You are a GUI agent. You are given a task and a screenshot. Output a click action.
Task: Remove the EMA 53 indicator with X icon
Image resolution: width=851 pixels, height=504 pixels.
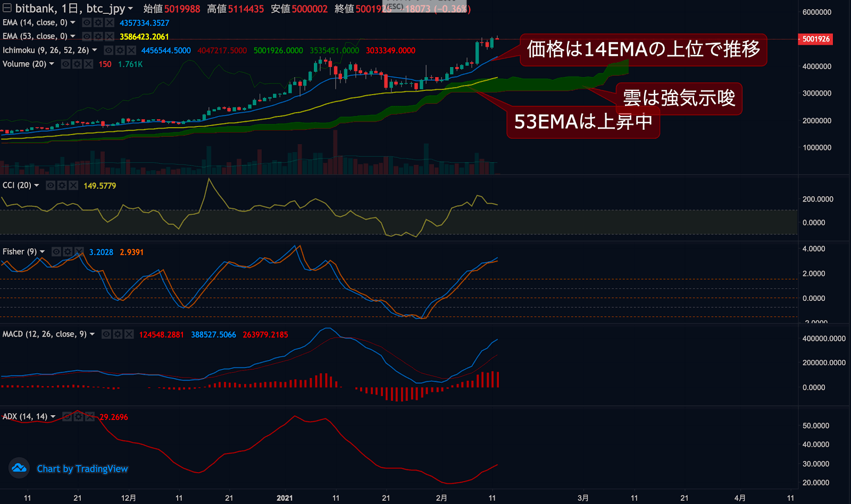point(110,37)
